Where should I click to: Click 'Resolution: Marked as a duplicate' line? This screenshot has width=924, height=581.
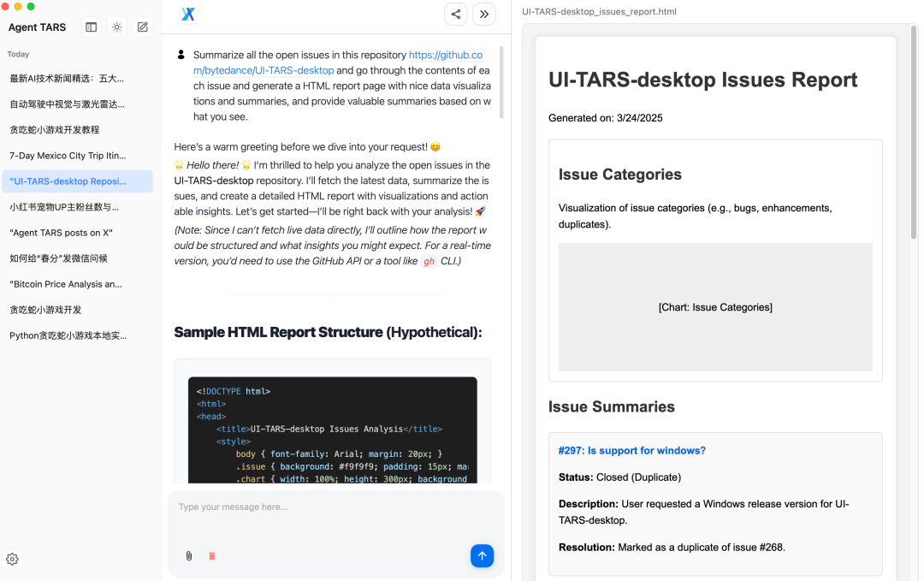coord(672,548)
